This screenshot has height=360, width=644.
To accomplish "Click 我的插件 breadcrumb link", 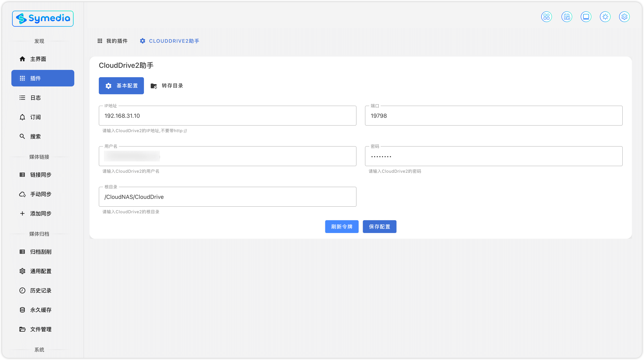I will 113,41.
